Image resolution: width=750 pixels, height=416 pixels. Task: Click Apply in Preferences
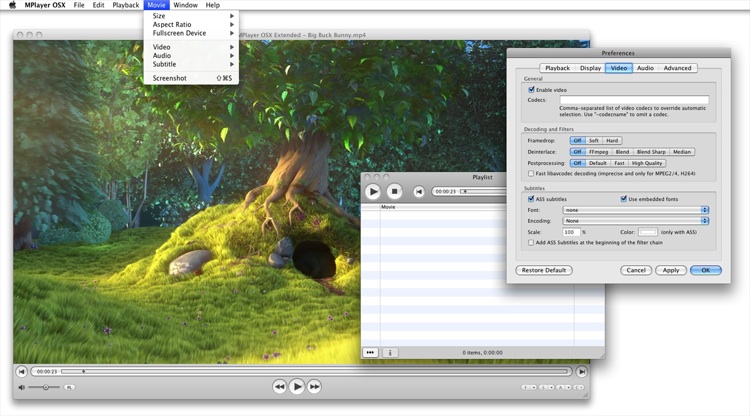671,270
